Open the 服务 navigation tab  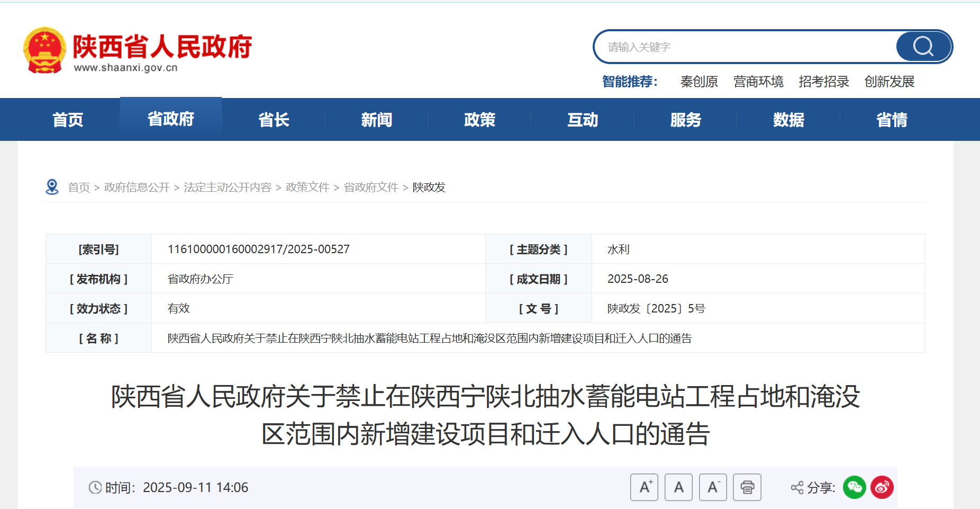pos(685,120)
